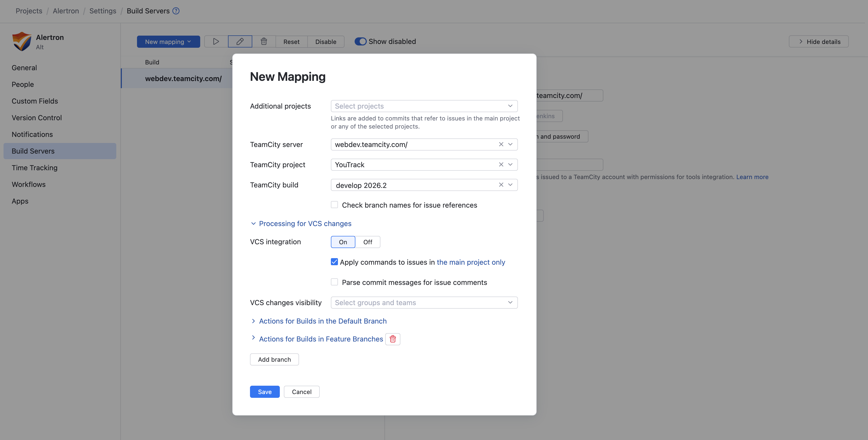Enable Check branch names for issue references
The image size is (868, 440).
pyautogui.click(x=334, y=205)
